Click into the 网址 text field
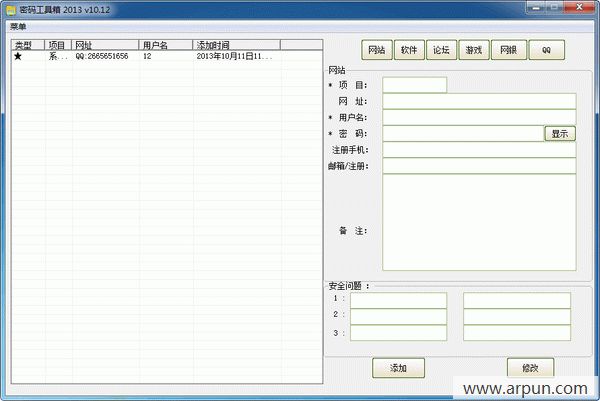This screenshot has height=401, width=600. point(478,101)
